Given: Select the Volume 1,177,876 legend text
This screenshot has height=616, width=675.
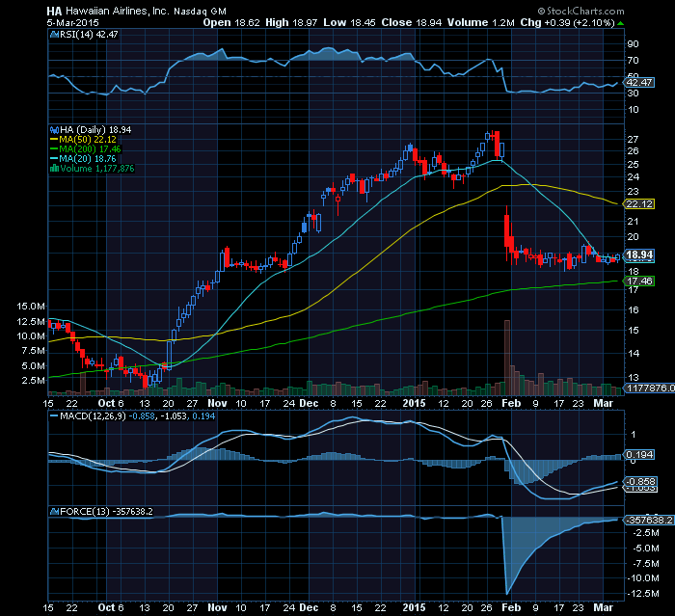Looking at the screenshot, I should tap(97, 169).
